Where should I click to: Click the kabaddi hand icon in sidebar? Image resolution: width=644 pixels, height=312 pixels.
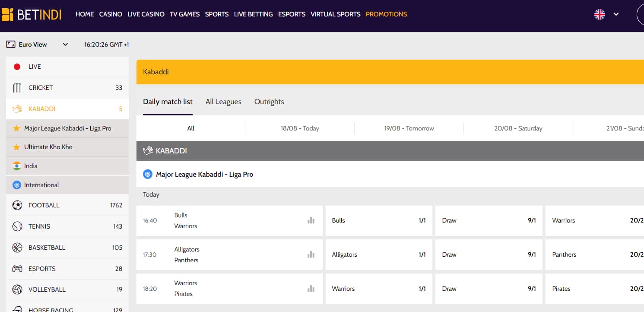pyautogui.click(x=17, y=109)
